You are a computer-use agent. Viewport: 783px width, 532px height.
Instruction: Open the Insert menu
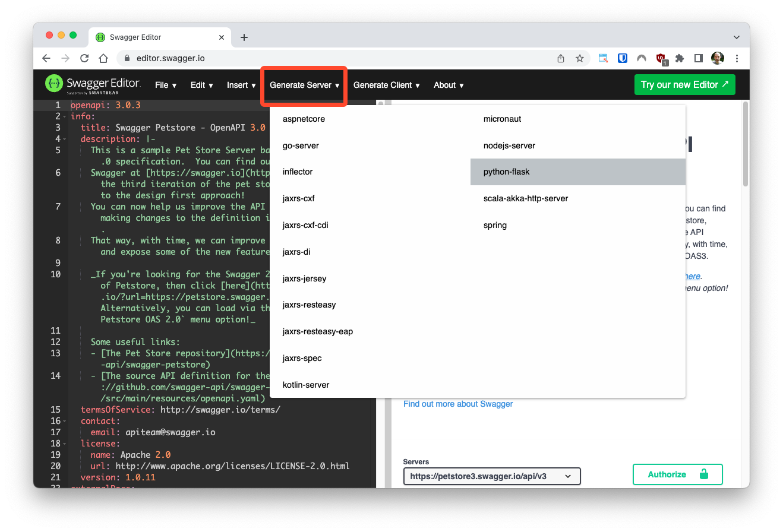tap(241, 85)
